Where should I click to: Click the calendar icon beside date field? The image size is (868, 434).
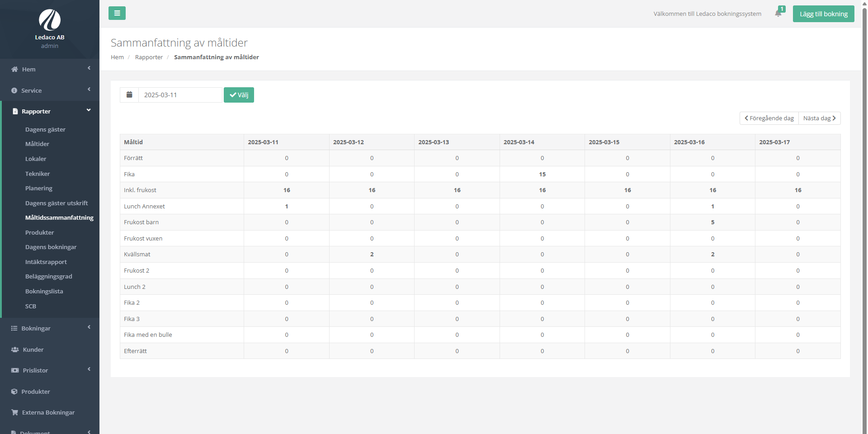click(129, 95)
